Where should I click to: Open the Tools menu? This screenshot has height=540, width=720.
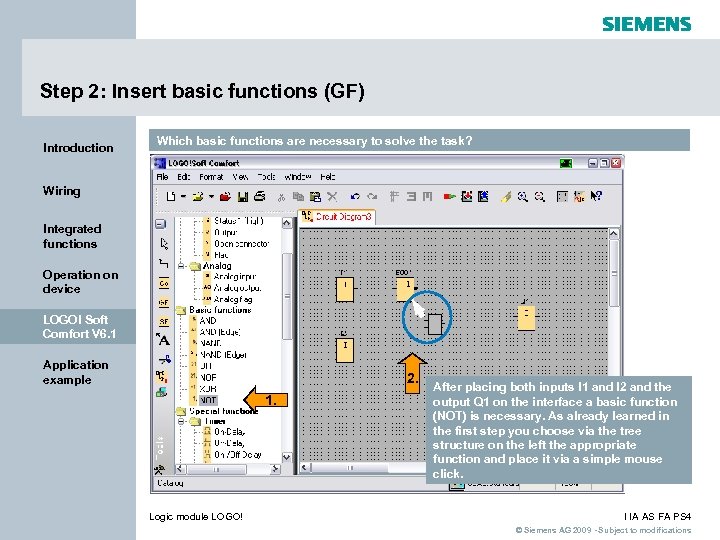(x=266, y=177)
